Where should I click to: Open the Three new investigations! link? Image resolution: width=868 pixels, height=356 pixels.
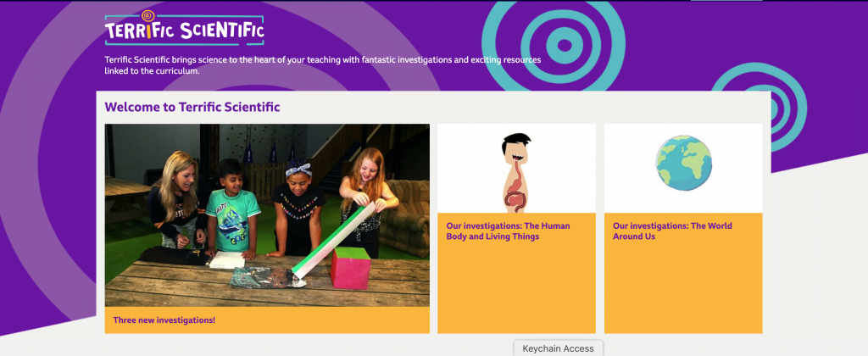pyautogui.click(x=164, y=320)
